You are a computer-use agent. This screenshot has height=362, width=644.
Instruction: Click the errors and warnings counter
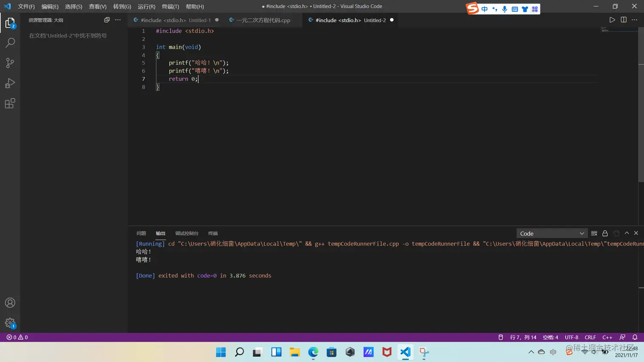(x=17, y=337)
